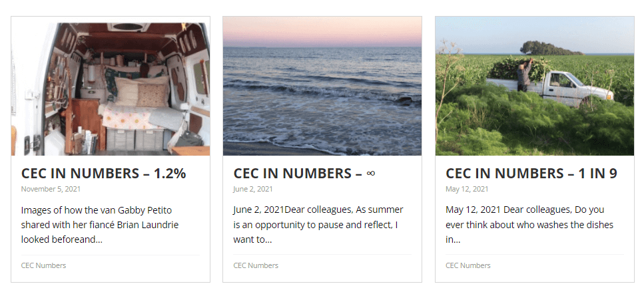Click the 'As summer is an opportunity' excerpt
644x294 pixels.
pyautogui.click(x=318, y=225)
